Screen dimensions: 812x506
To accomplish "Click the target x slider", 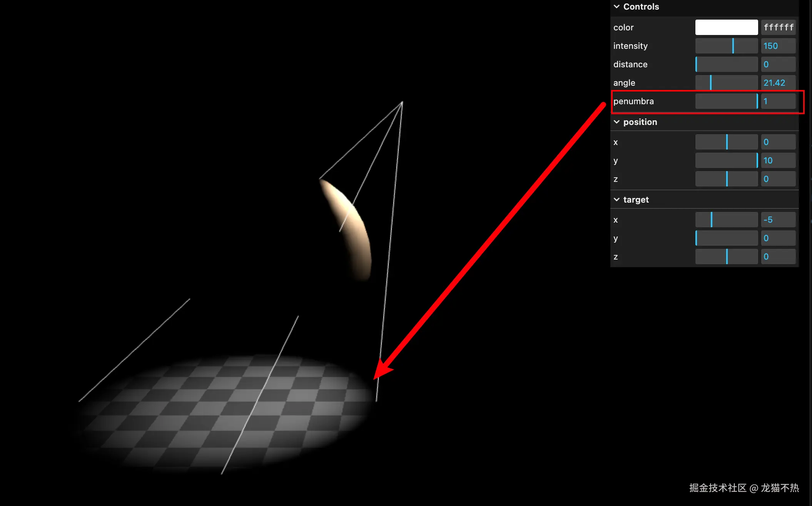I will coord(726,220).
